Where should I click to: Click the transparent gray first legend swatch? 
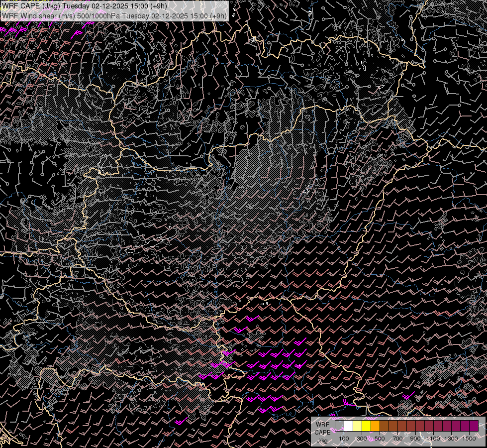click(339, 426)
